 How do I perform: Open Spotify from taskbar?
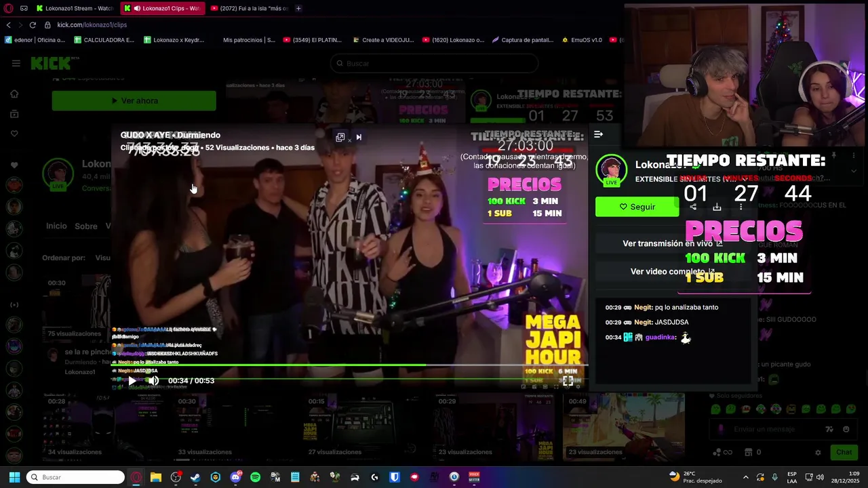click(255, 477)
